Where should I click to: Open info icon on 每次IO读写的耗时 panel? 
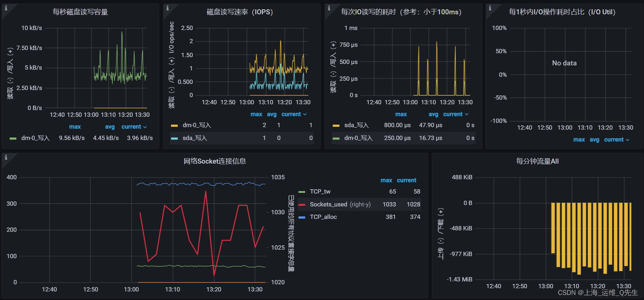coord(329,8)
